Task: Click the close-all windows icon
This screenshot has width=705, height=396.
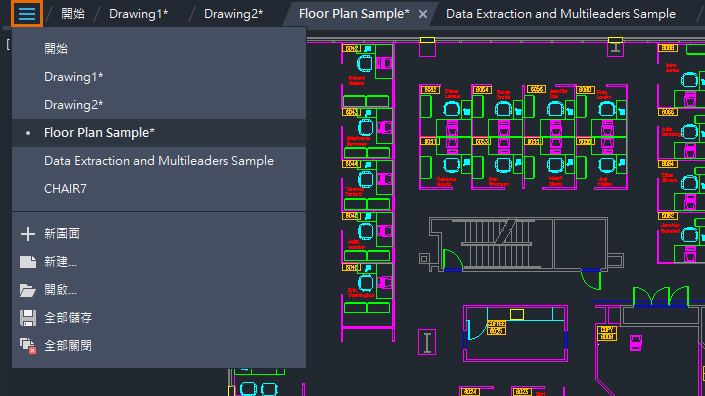Action: coord(28,346)
